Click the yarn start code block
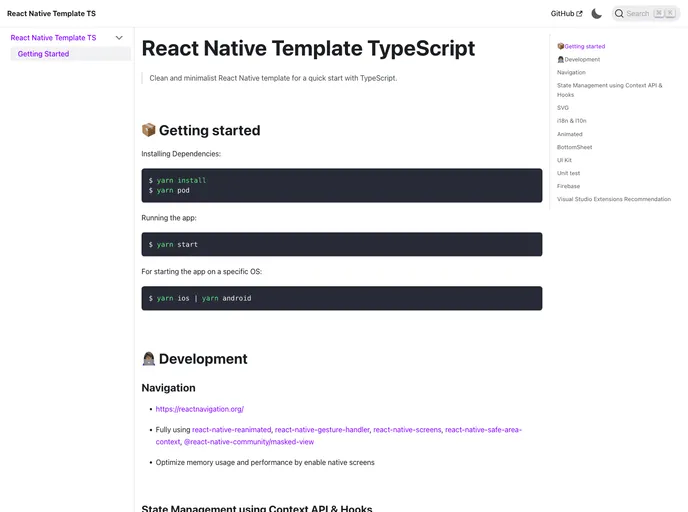The height and width of the screenshot is (512, 688). [x=342, y=244]
